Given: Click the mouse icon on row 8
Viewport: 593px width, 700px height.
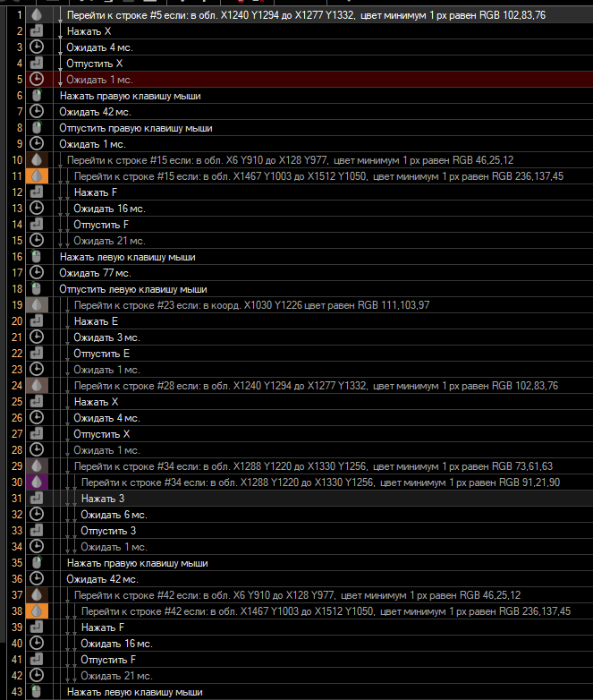Looking at the screenshot, I should (37, 128).
